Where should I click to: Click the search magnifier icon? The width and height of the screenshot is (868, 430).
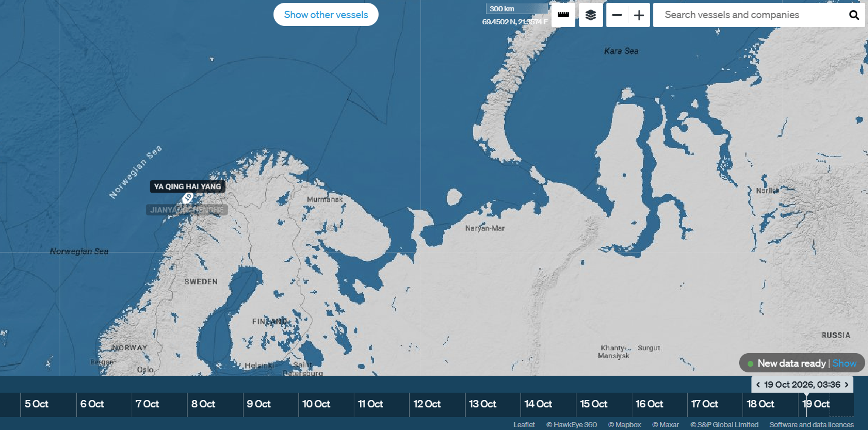click(854, 15)
